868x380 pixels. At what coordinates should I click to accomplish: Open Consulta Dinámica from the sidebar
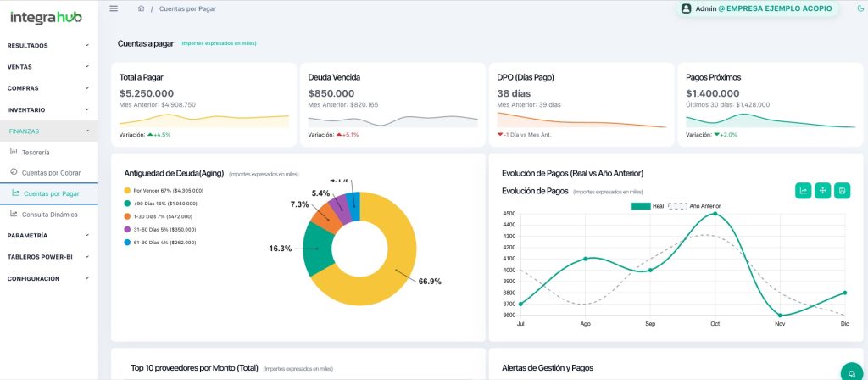[x=49, y=215]
